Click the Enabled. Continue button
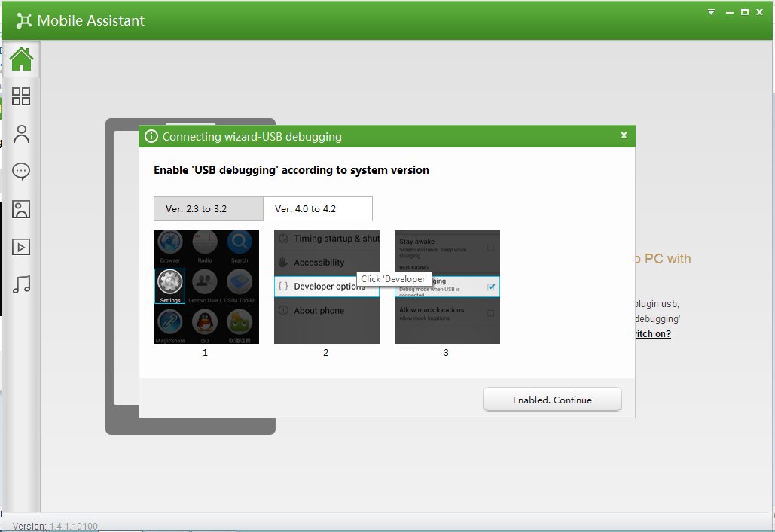Viewport: 775px width, 532px height. [x=552, y=399]
